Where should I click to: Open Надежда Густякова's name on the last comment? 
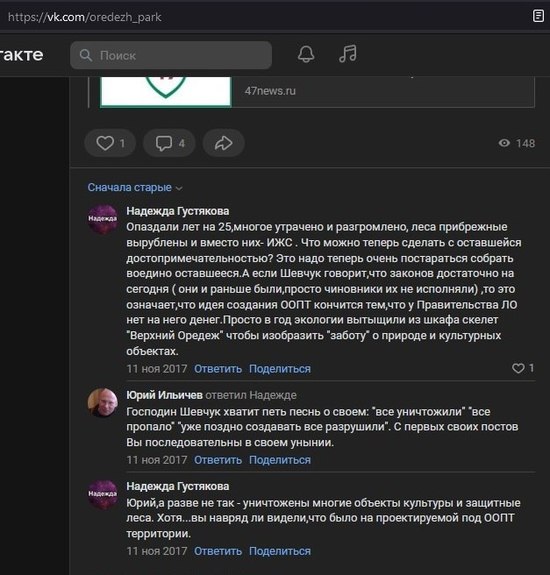pos(178,486)
